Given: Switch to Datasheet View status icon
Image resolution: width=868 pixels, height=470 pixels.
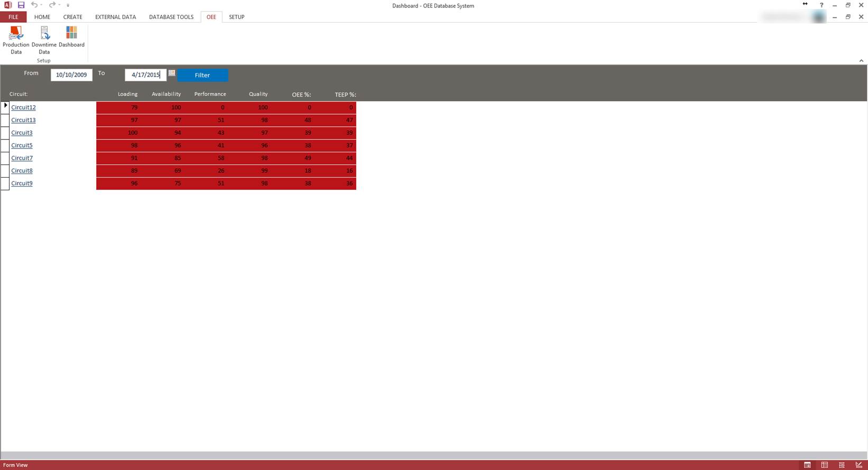Looking at the screenshot, I should (x=824, y=465).
